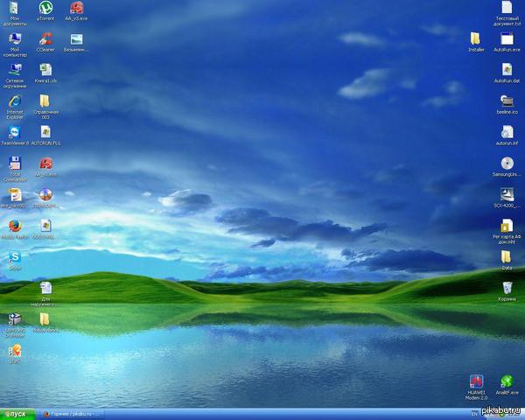This screenshot has width=525, height=420.
Task: Launch CCleaner from the desktop
Action: tap(45, 38)
